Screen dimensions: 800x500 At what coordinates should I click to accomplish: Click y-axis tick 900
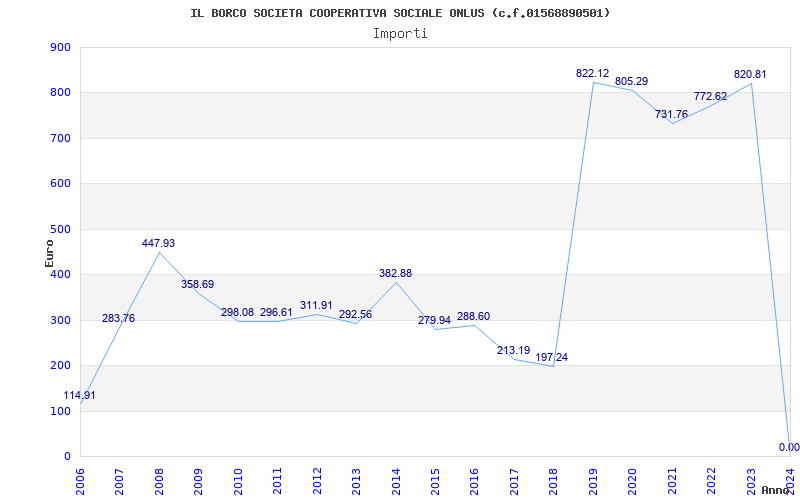coord(60,47)
